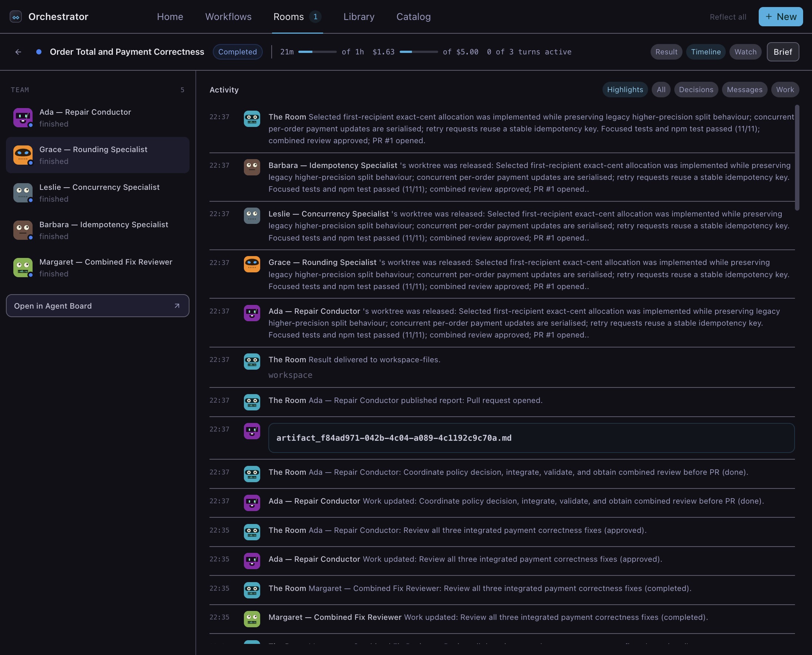
Task: Open in Agent Board
Action: click(x=98, y=306)
